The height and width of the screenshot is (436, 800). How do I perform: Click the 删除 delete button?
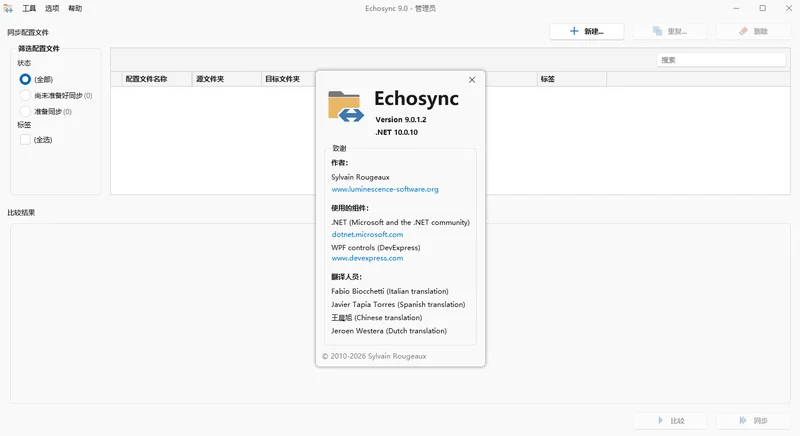pyautogui.click(x=754, y=31)
